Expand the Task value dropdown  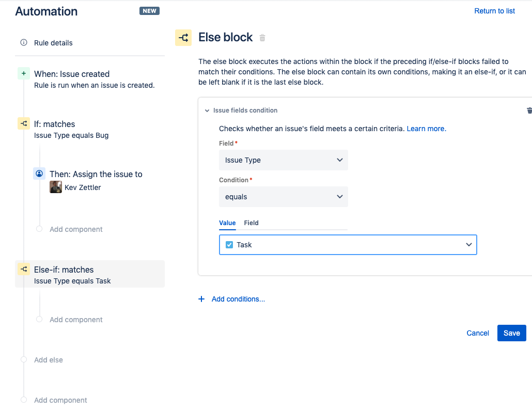click(x=468, y=244)
